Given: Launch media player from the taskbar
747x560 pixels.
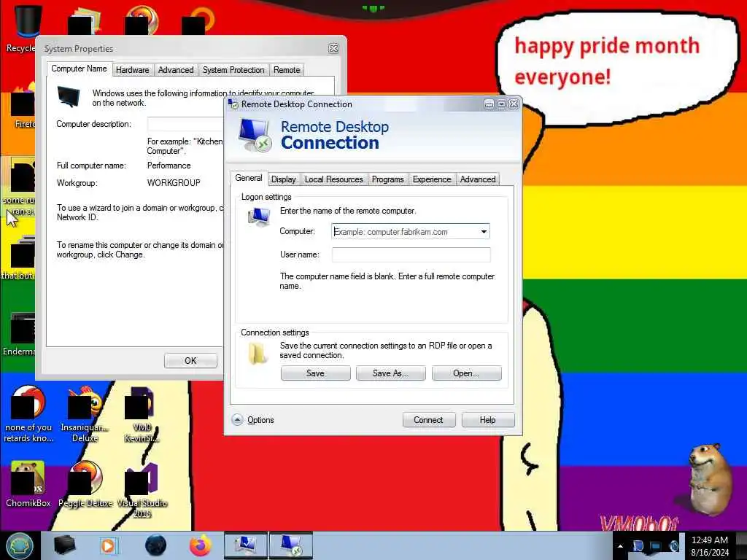Looking at the screenshot, I should click(109, 545).
